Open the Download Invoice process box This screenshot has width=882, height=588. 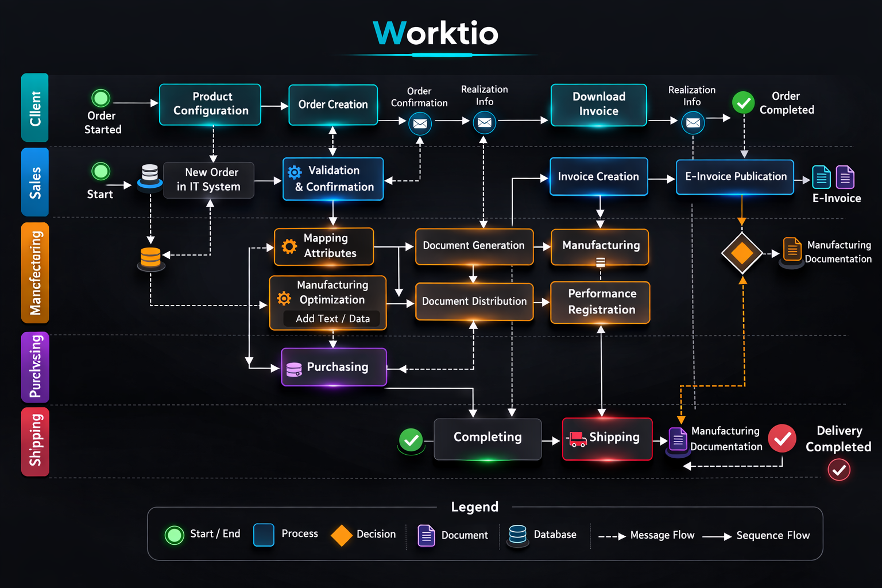[x=598, y=105]
